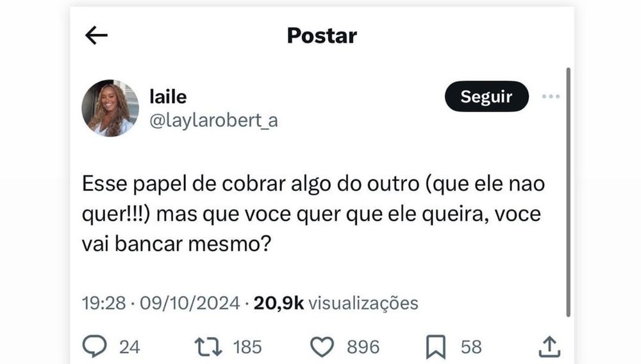This screenshot has height=364, width=641.
Task: Go back using the left arrow icon
Action: (96, 35)
